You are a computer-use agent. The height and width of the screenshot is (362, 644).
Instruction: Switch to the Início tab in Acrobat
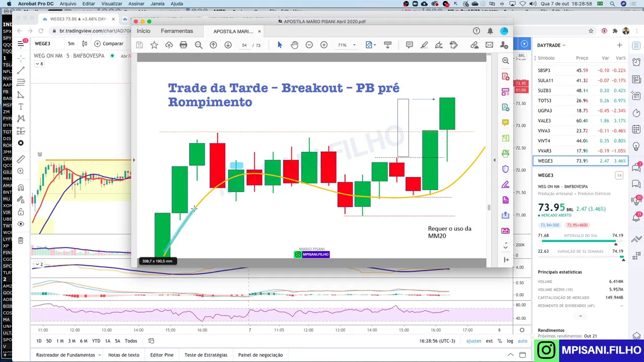coord(143,31)
